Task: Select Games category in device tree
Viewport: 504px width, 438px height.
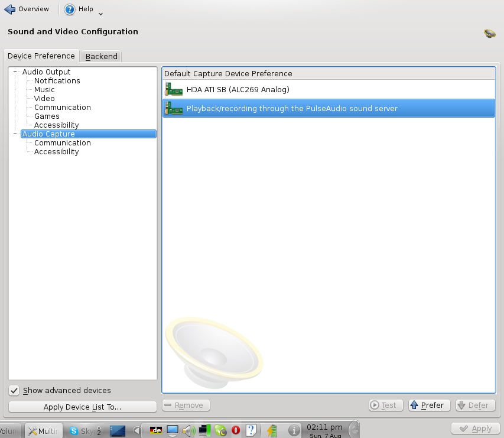Action: pos(47,116)
